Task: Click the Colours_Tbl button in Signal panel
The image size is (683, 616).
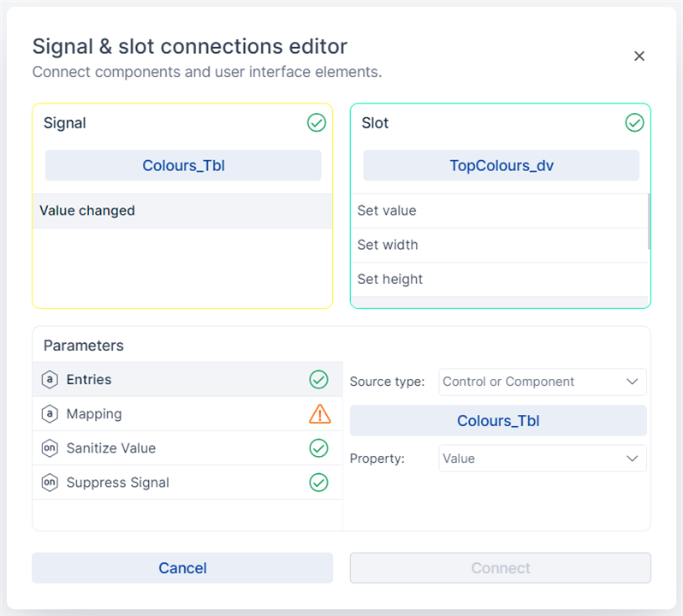Action: [x=183, y=165]
